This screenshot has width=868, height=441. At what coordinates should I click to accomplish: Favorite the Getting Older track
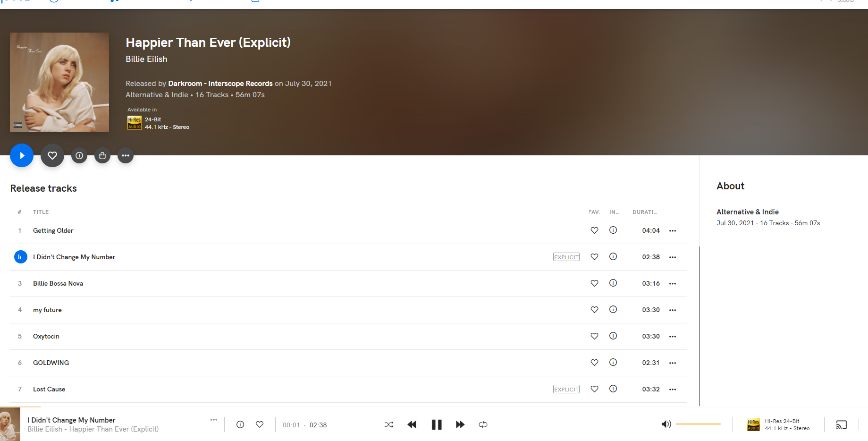point(594,230)
